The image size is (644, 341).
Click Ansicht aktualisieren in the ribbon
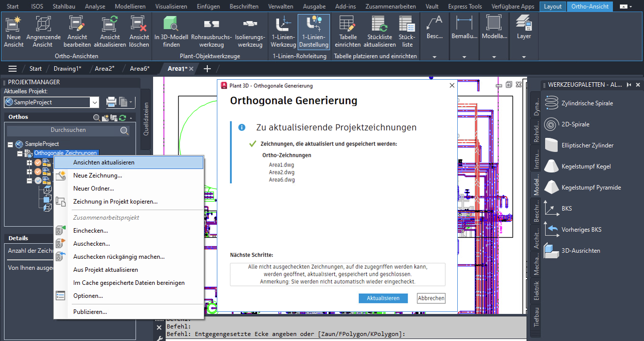[110, 31]
